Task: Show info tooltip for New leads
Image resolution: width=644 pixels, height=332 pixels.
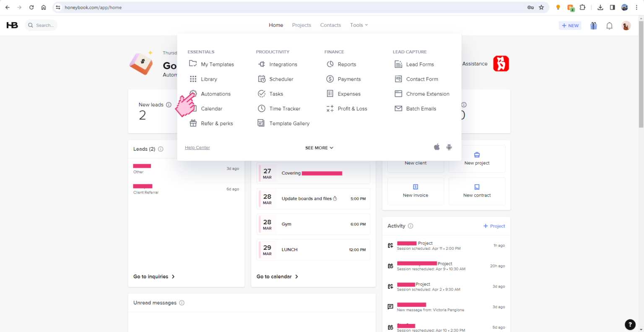Action: (169, 105)
